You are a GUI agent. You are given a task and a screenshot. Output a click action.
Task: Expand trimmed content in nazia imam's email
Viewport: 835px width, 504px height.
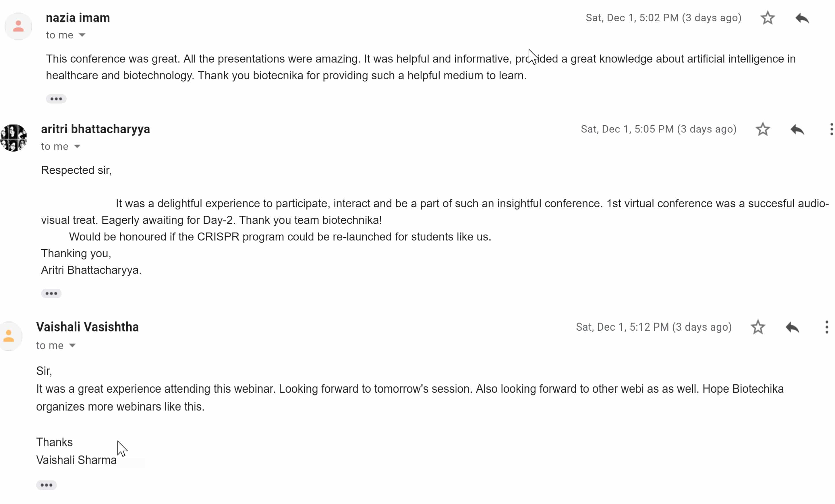(56, 99)
